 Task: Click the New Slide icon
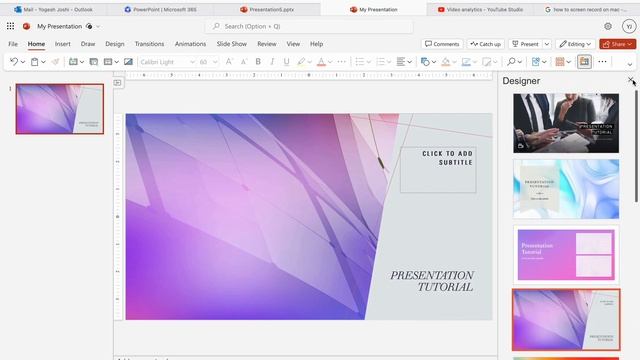coord(73,62)
